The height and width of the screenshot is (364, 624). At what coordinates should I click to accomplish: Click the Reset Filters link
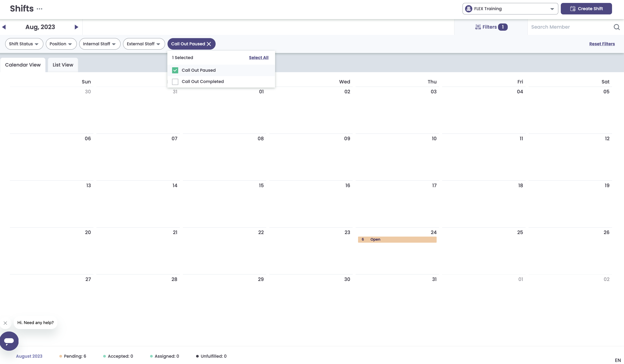tap(602, 44)
